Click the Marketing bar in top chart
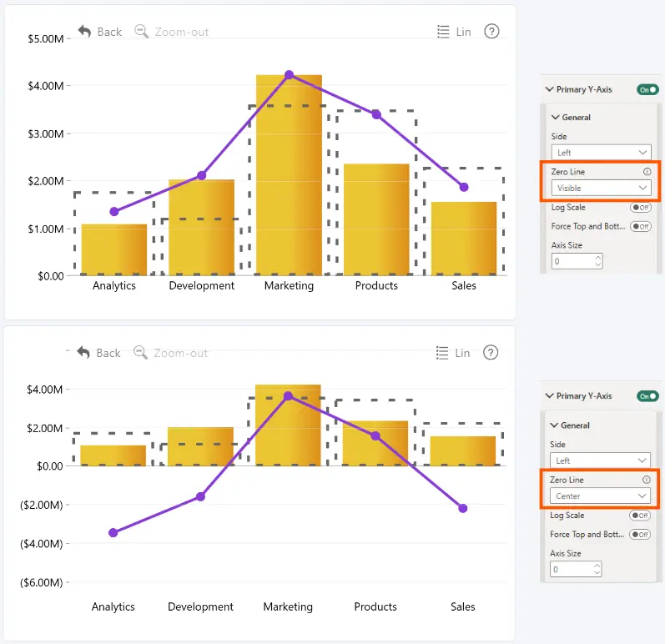Viewport: 665px width, 644px height. [x=289, y=175]
